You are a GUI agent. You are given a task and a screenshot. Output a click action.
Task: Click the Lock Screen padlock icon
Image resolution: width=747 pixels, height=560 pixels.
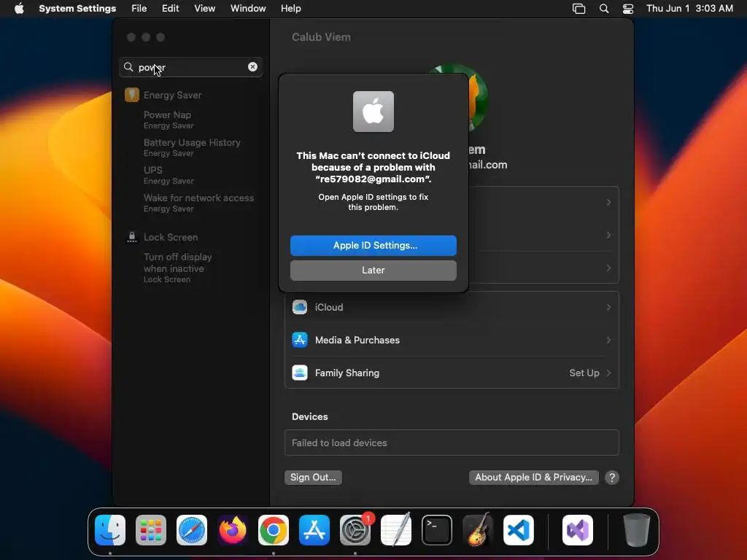(132, 237)
